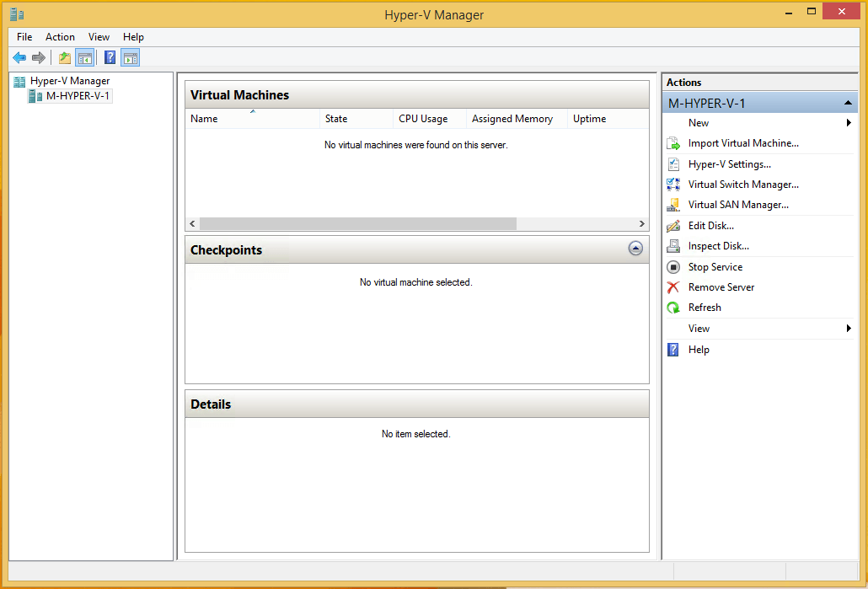Click the Edit Disk pencil icon
Image resolution: width=868 pixels, height=589 pixels.
pos(673,226)
